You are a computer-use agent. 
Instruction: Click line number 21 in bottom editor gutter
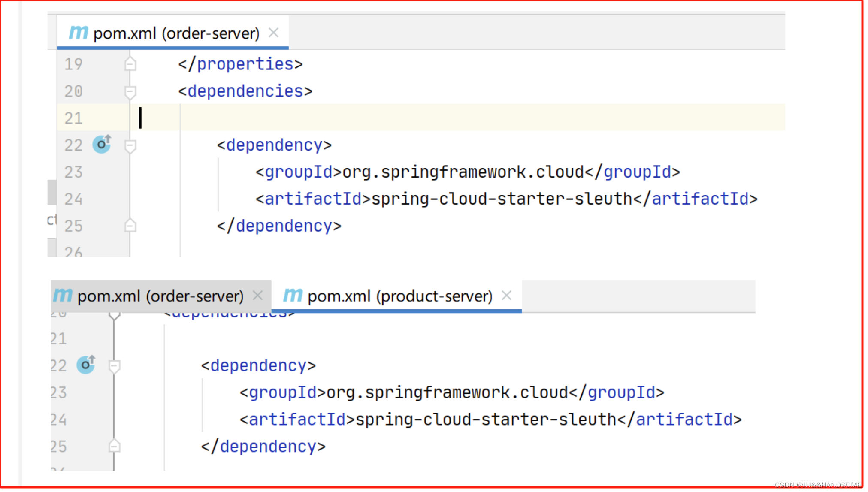59,339
